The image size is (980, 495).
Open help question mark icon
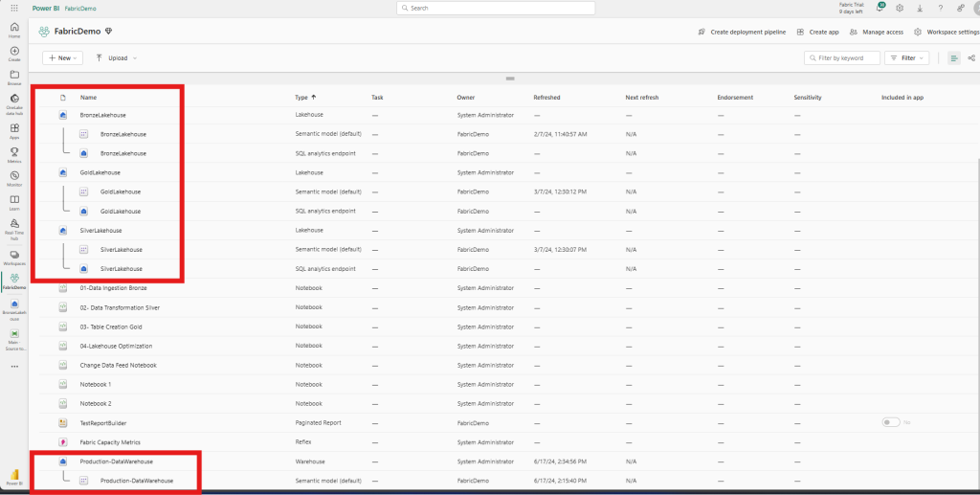(x=940, y=8)
